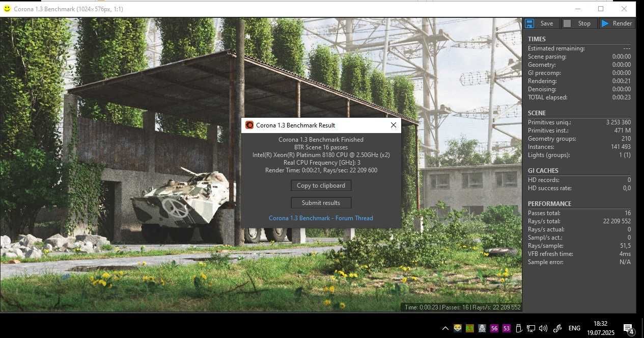644x338 pixels.
Task: Click the Corona 1.3 Benchmark Result dialog title
Action: pyautogui.click(x=295, y=125)
